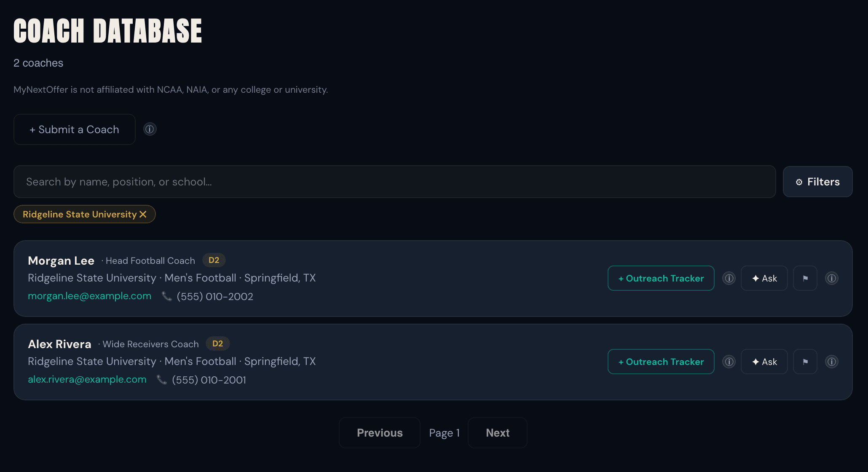Click the Submit a Coach button
Screen dimensions: 868x472
tap(75, 129)
